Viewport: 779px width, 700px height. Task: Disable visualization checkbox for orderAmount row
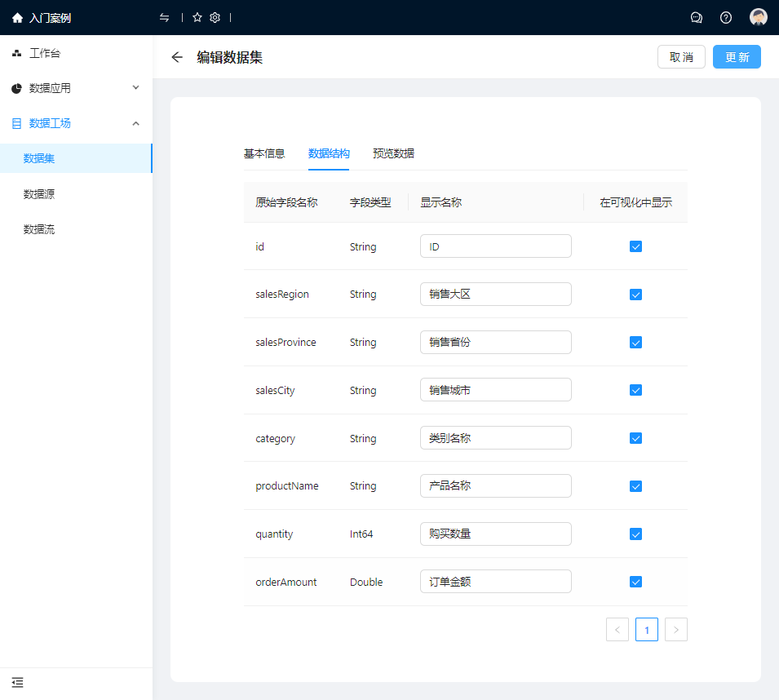click(x=636, y=582)
